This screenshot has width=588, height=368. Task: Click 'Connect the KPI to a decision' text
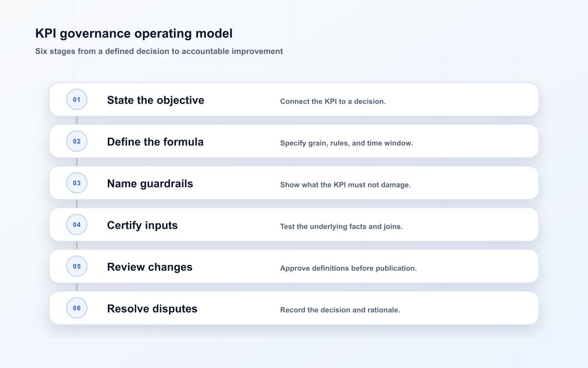(x=333, y=102)
